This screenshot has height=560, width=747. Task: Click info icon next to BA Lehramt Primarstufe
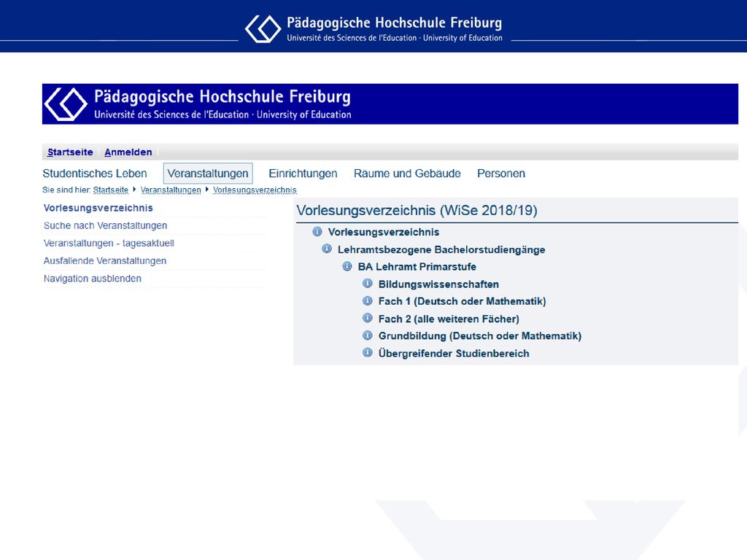point(347,266)
